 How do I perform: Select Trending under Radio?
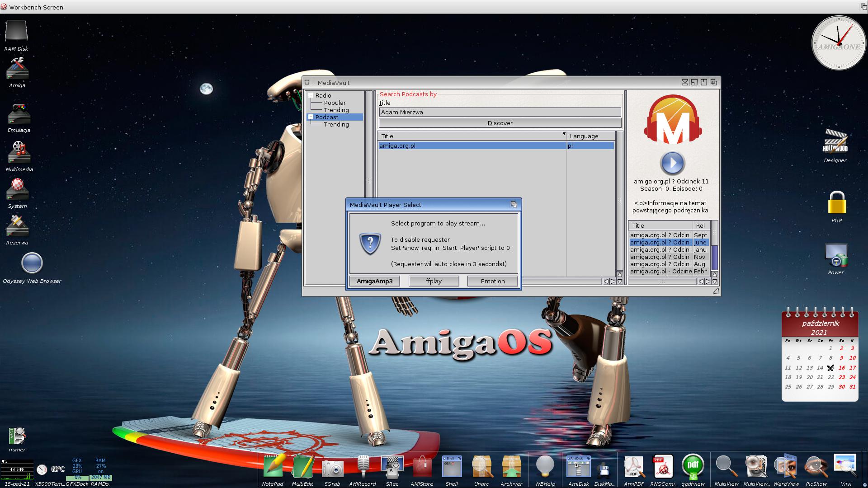336,110
